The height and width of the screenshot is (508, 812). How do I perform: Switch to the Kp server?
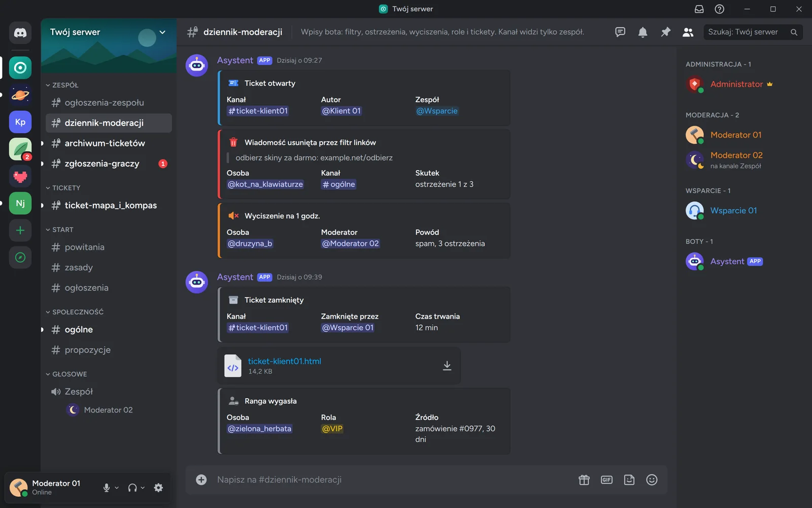[20, 122]
